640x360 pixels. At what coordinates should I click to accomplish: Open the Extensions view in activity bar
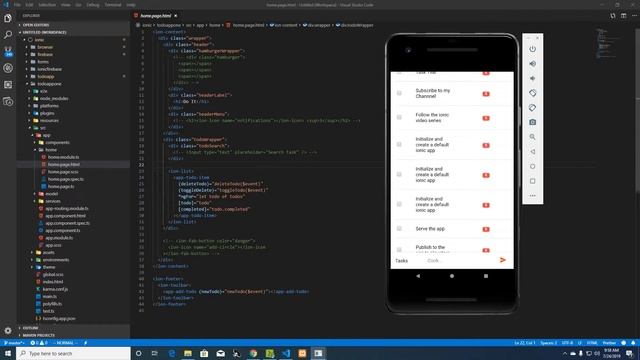coord(8,84)
